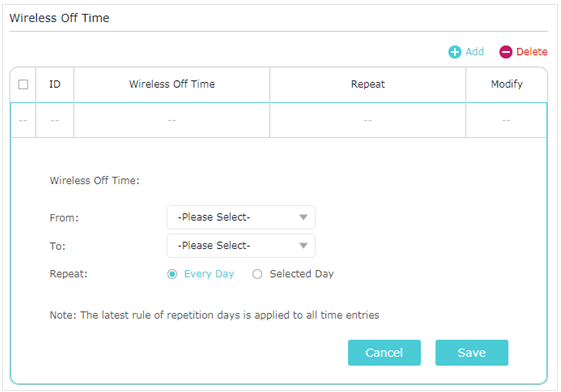
Task: Click the Modify column header
Action: pos(507,84)
